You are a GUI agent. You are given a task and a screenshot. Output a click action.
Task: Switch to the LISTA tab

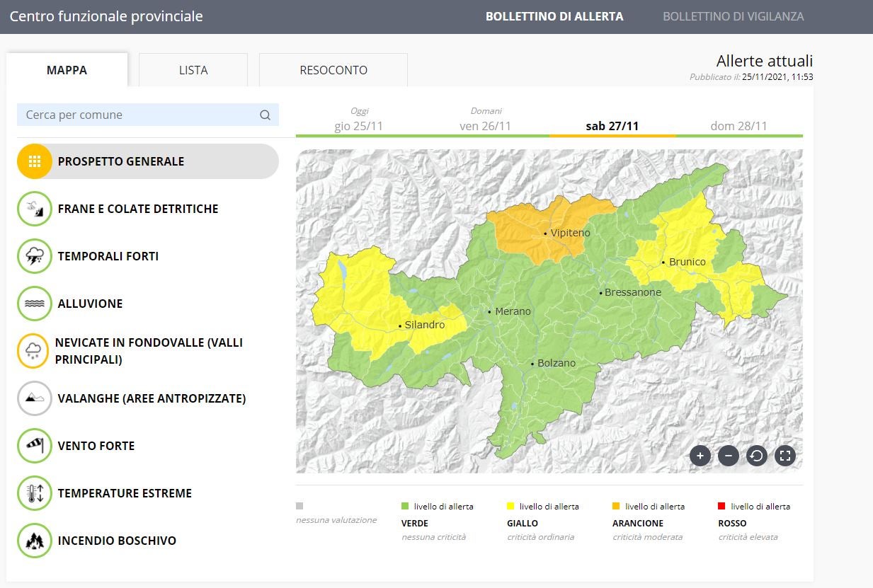point(193,70)
